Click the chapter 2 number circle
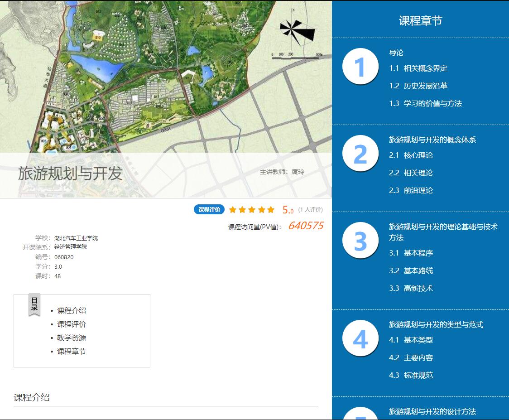509x420 pixels. (x=360, y=154)
